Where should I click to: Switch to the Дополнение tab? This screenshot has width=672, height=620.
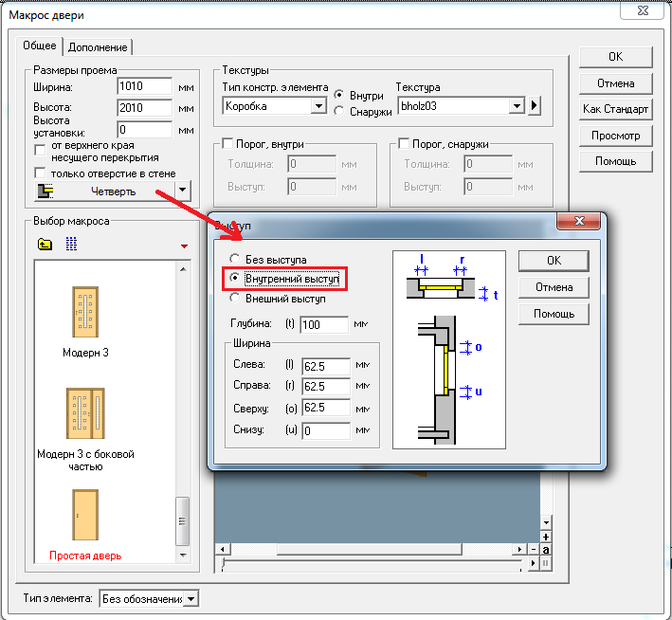(99, 46)
